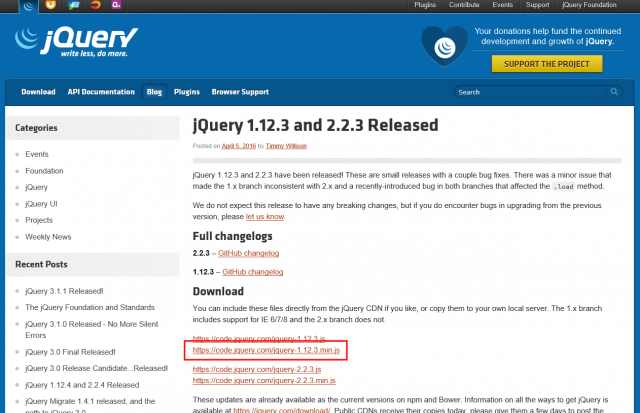Click the jQuery logo in header
The image size is (640, 413).
76,41
